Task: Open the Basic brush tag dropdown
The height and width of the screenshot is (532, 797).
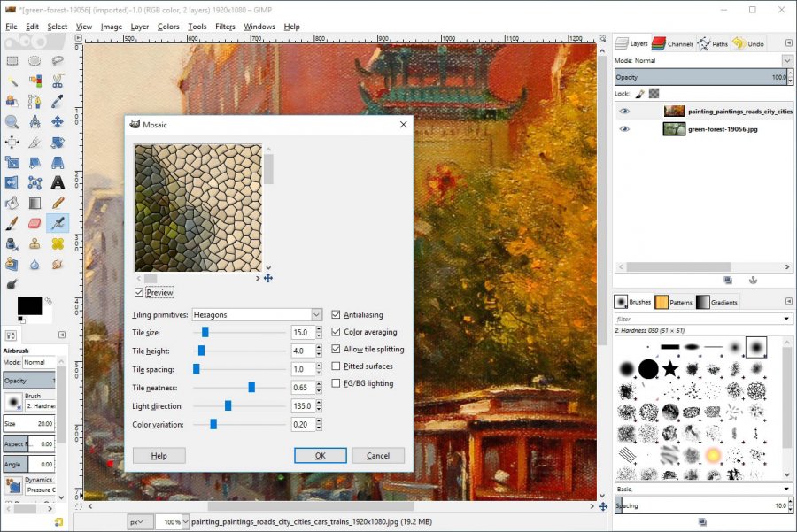Action: 787,489
